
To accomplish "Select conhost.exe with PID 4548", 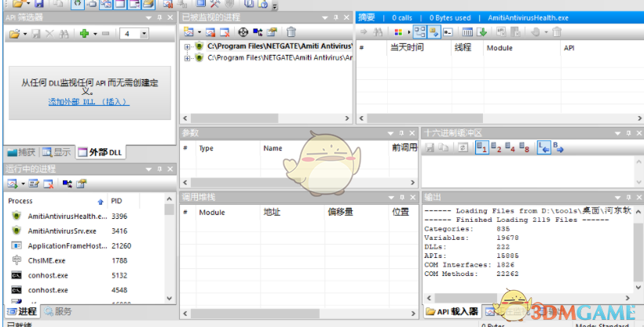I will tap(84, 290).
